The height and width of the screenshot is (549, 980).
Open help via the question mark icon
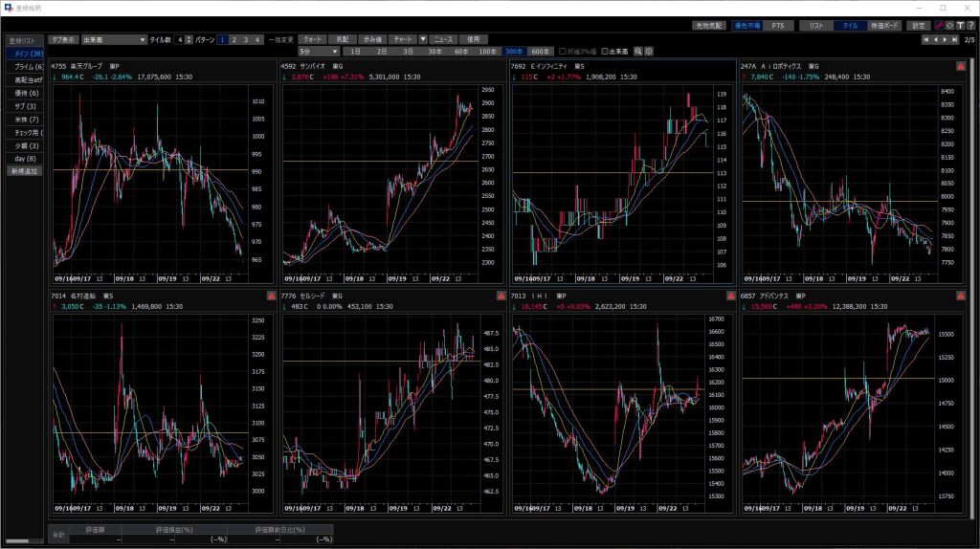[x=970, y=26]
